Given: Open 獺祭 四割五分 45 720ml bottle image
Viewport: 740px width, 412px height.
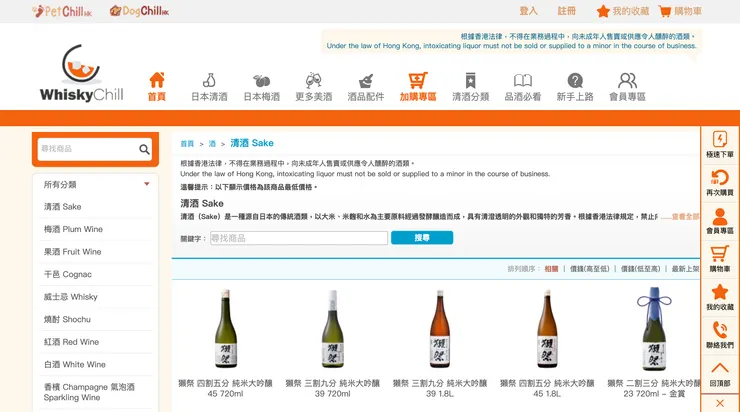Looking at the screenshot, I should click(226, 328).
